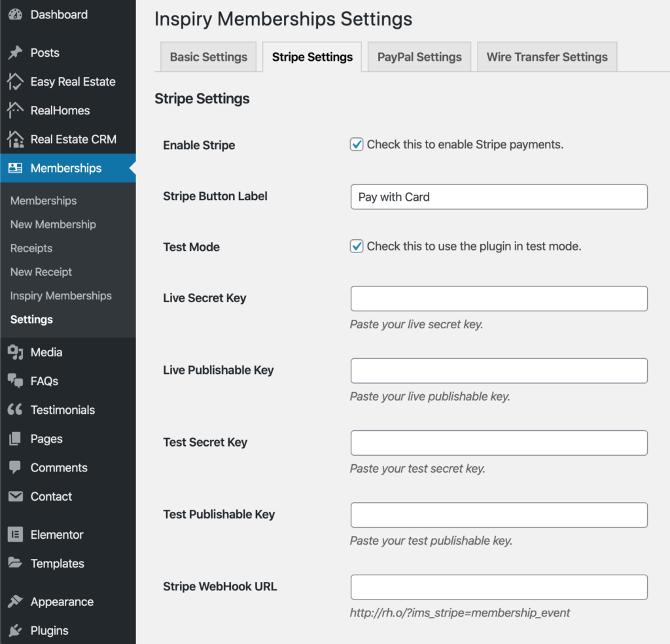Click the Dashboard gauge icon
670x644 pixels.
coord(16,14)
